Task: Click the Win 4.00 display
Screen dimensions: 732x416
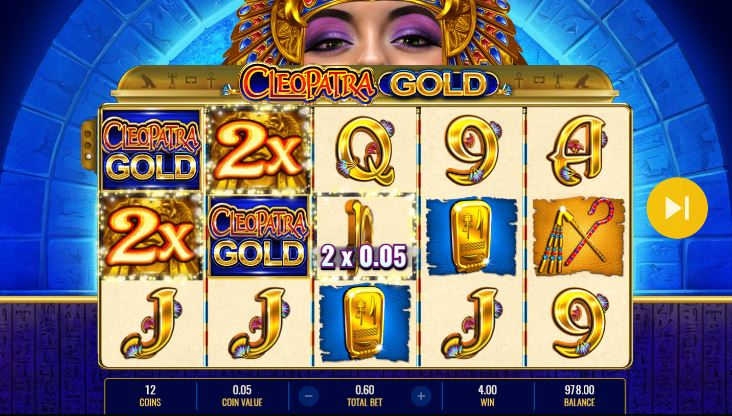Action: coord(487,395)
